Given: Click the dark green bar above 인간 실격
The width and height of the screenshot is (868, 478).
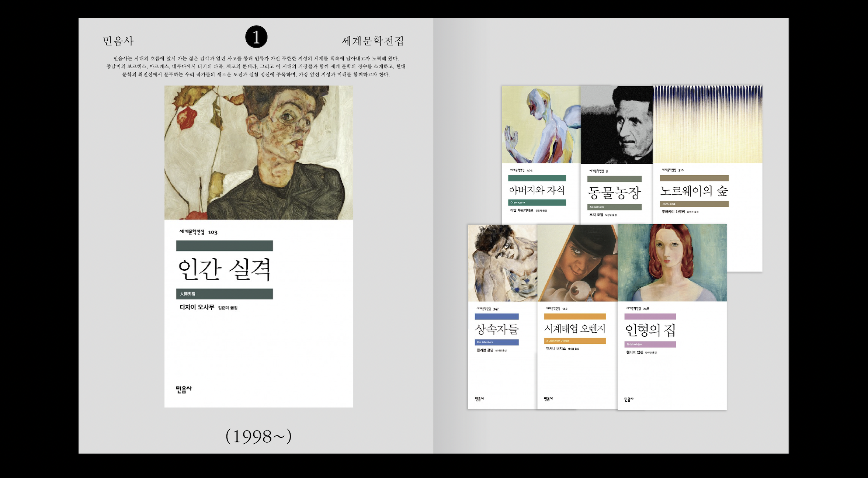Looking at the screenshot, I should pyautogui.click(x=225, y=246).
